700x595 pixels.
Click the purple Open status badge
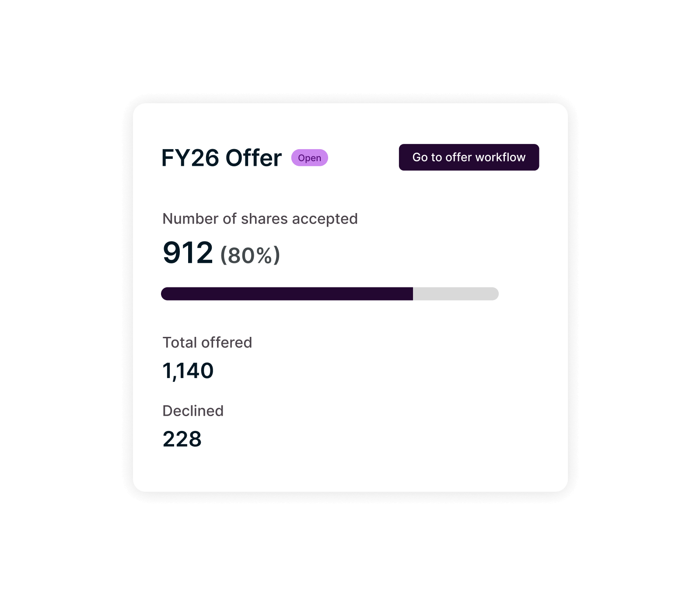(309, 158)
